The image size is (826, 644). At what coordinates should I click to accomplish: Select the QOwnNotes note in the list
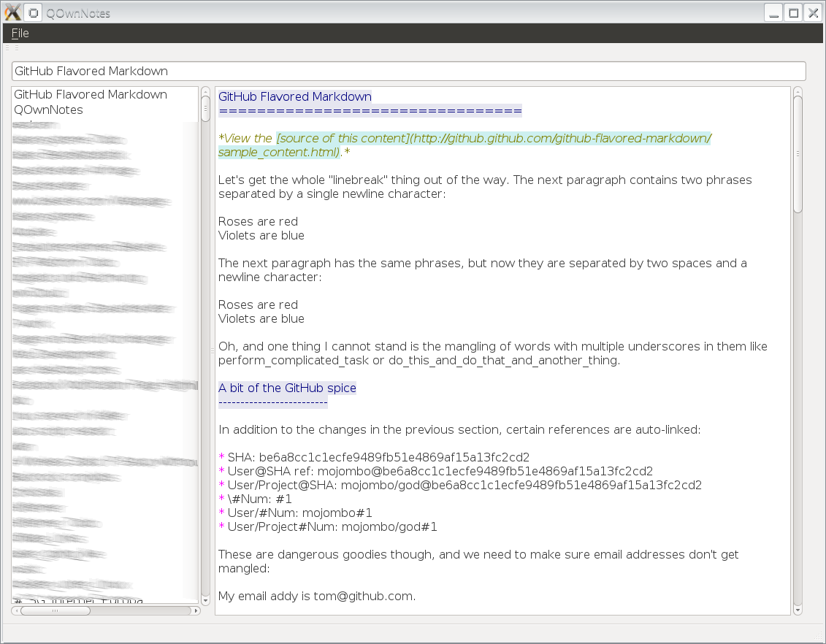pos(48,110)
